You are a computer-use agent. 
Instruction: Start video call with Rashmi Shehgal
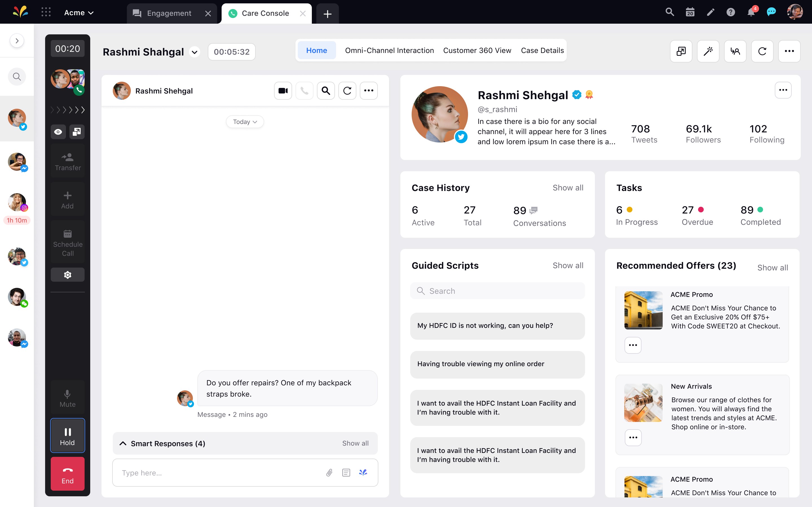(283, 90)
